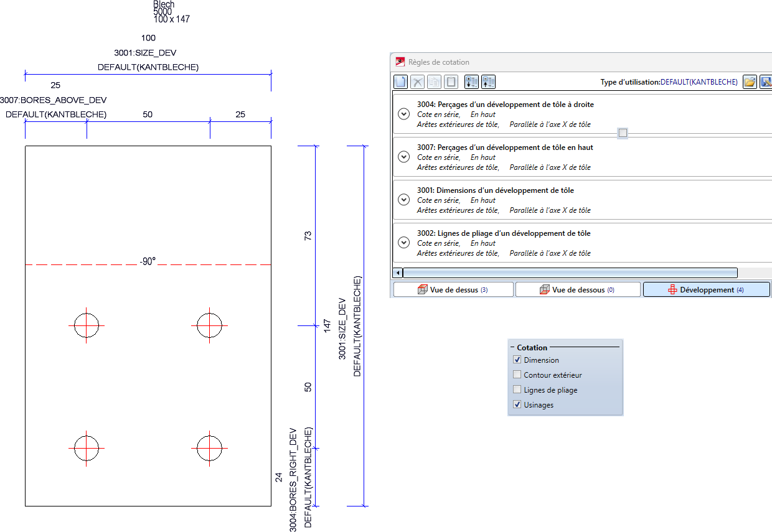This screenshot has height=532, width=772.
Task: Click the horizontal scrollbar of rules list
Action: 570,273
